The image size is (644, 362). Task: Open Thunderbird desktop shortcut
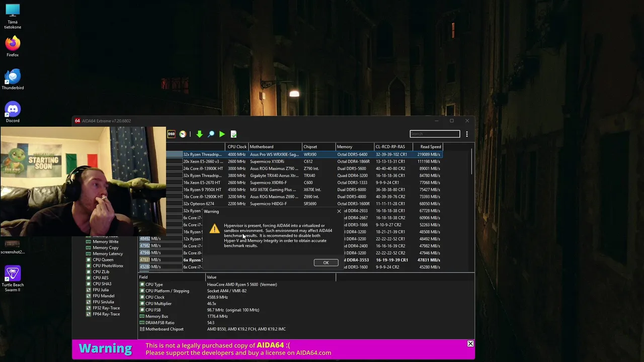click(x=13, y=79)
